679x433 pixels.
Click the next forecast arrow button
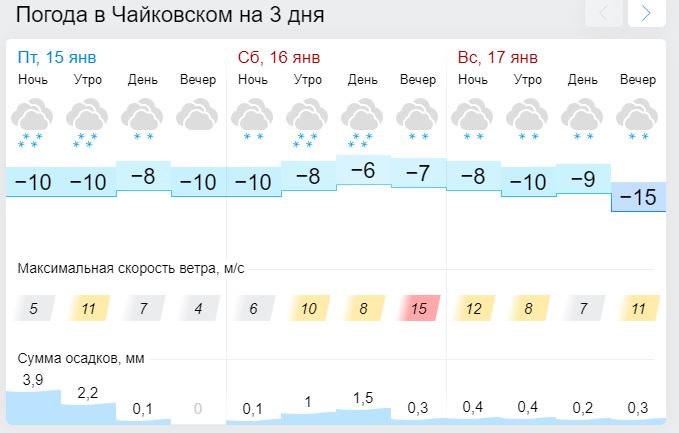point(647,13)
